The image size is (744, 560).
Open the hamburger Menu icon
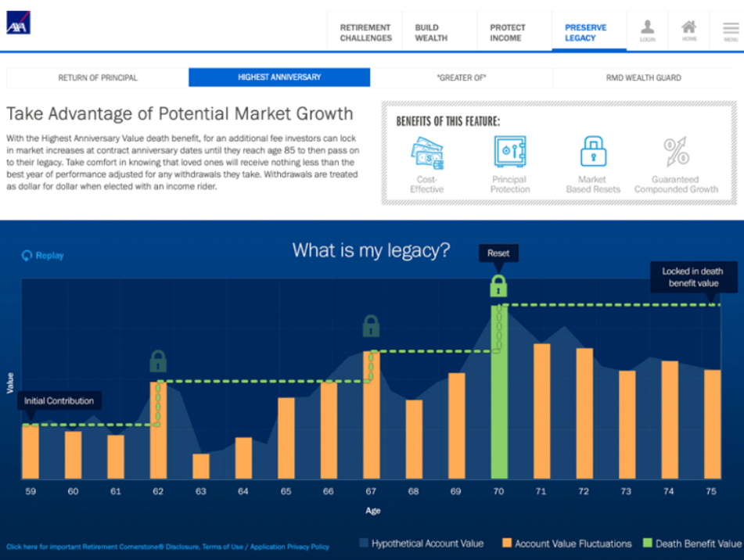coord(730,31)
